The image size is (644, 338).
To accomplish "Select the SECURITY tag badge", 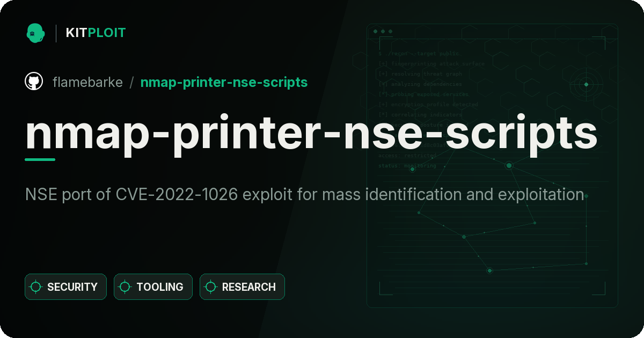I will [x=65, y=287].
